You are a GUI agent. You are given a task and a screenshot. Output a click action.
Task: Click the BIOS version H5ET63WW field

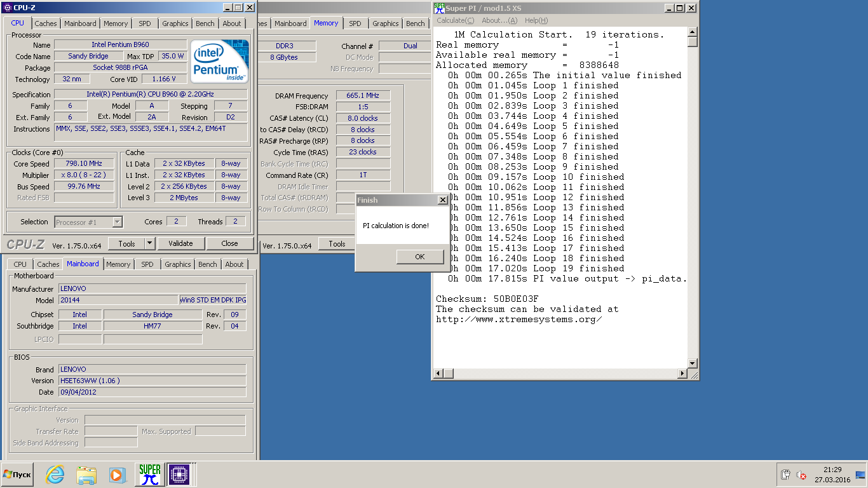152,381
